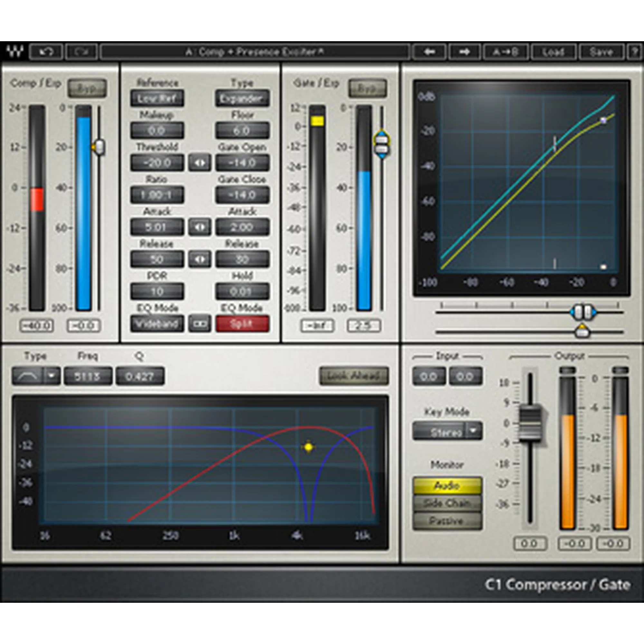Image resolution: width=644 pixels, height=644 pixels.
Task: Click the link icon between EQ Modes
Action: click(x=200, y=324)
